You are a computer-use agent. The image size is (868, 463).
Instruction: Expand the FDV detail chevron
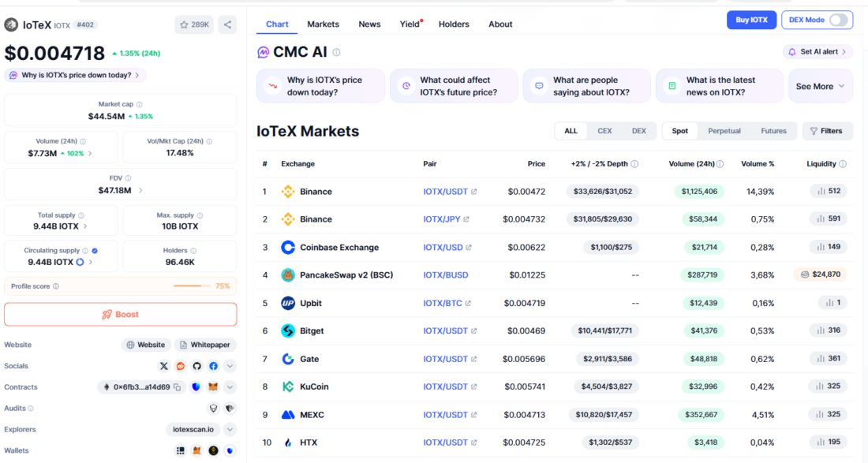(140, 190)
